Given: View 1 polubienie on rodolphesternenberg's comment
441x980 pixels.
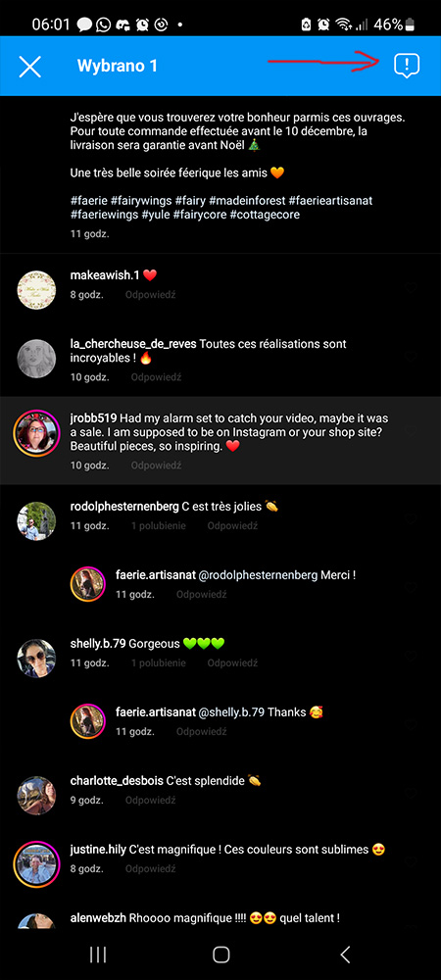Looking at the screenshot, I should (x=158, y=525).
